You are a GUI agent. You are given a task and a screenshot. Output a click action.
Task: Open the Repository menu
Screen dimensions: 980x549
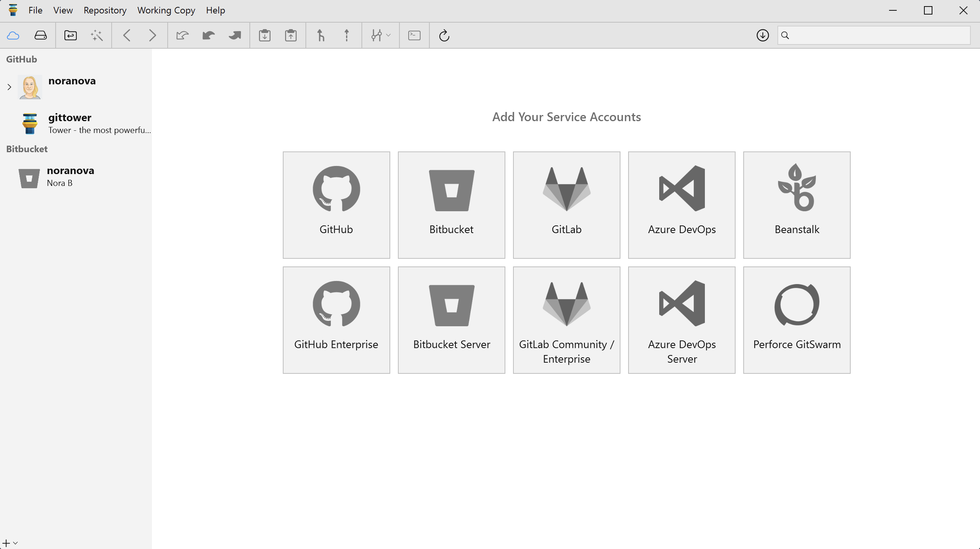pyautogui.click(x=105, y=10)
